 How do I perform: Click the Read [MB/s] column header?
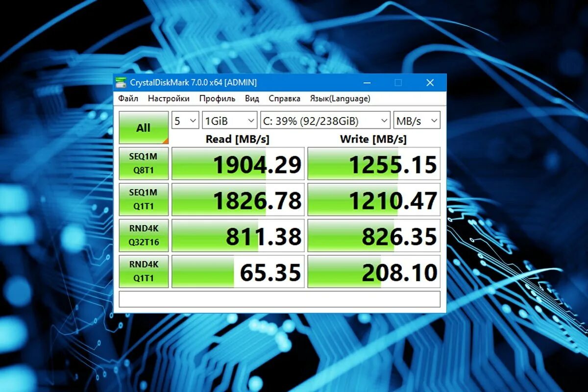tap(238, 139)
